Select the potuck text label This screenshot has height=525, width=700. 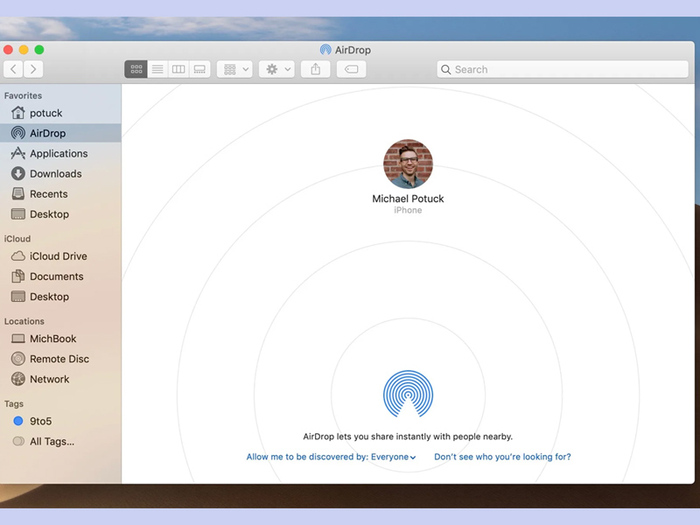(x=46, y=113)
